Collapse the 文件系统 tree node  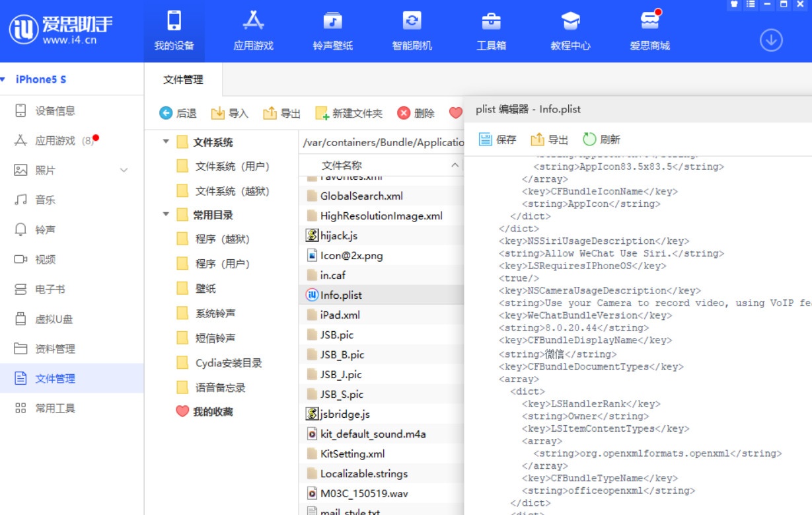click(166, 141)
